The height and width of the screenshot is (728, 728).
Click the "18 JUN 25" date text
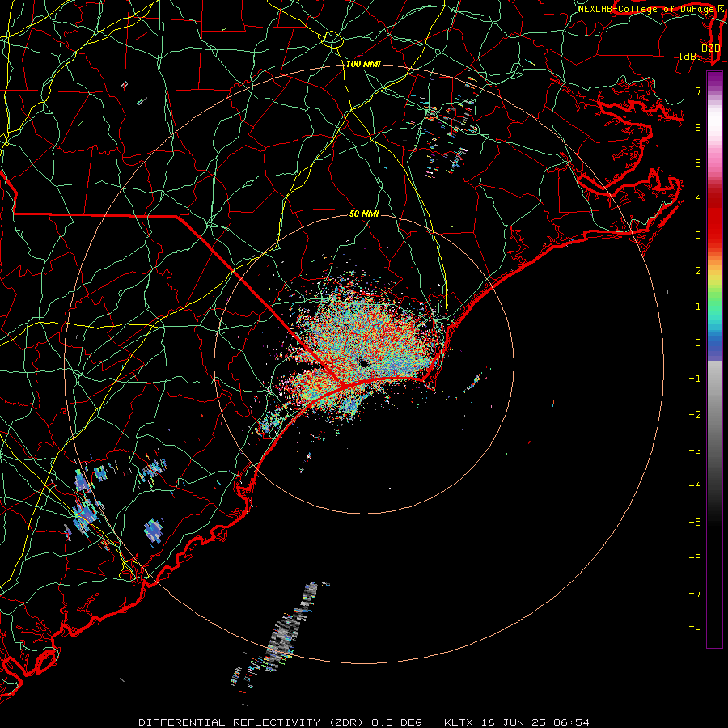point(513,722)
